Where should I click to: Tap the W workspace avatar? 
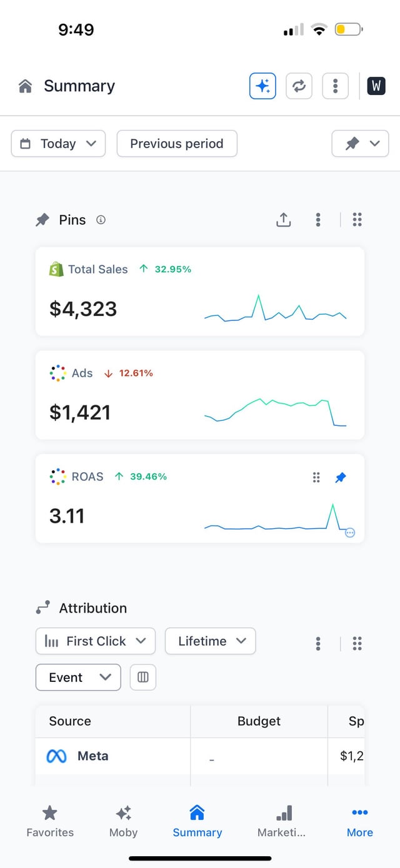point(376,86)
